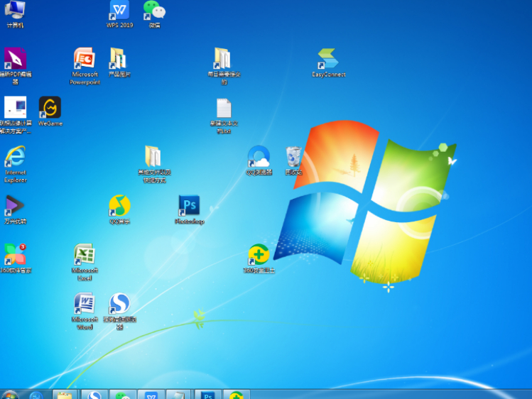This screenshot has width=532, height=399.
Task: Click the Windows Start button
Action: pos(10,395)
